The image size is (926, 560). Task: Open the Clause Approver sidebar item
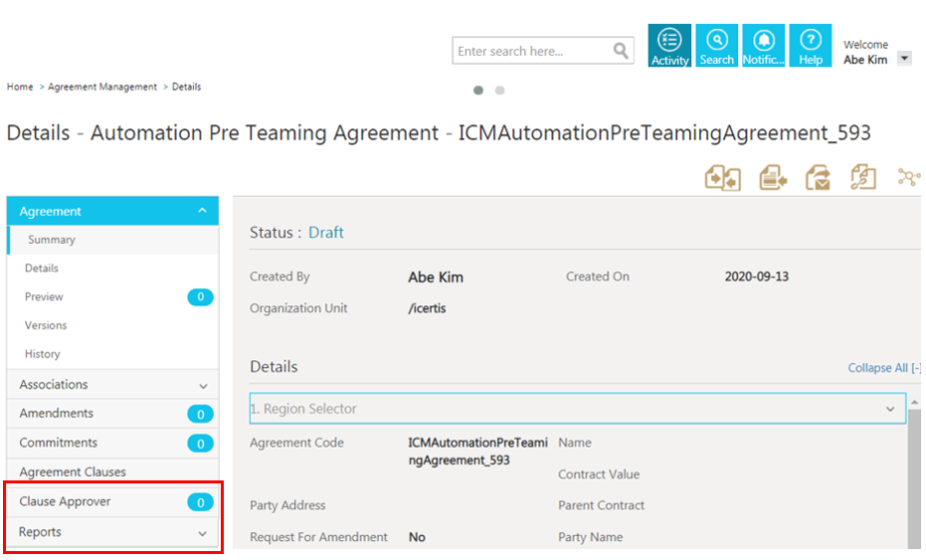[x=66, y=502]
